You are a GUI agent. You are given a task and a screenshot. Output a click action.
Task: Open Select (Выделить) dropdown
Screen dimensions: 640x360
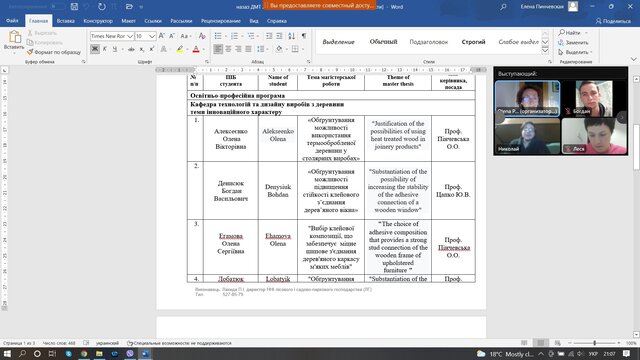tap(575, 52)
